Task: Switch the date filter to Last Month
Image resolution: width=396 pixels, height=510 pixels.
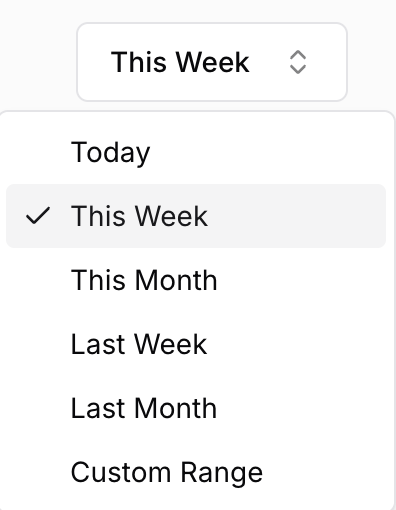Action: point(196,408)
